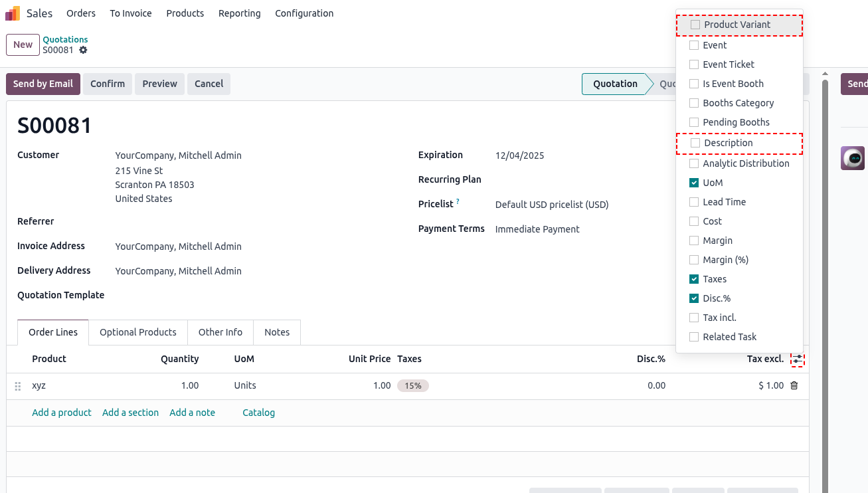Image resolution: width=868 pixels, height=493 pixels.
Task: Delete the xyz order line with trash icon
Action: pyautogui.click(x=794, y=385)
